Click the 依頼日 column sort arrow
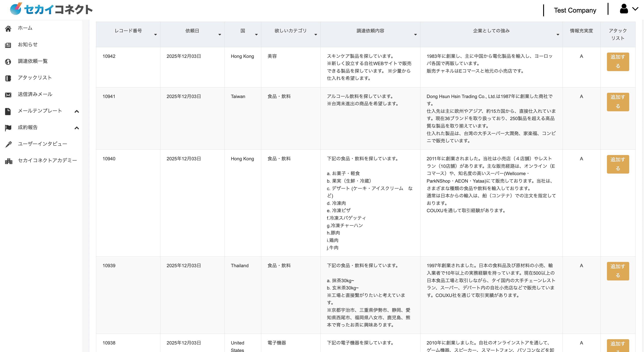This screenshot has height=352, width=644. coord(220,34)
